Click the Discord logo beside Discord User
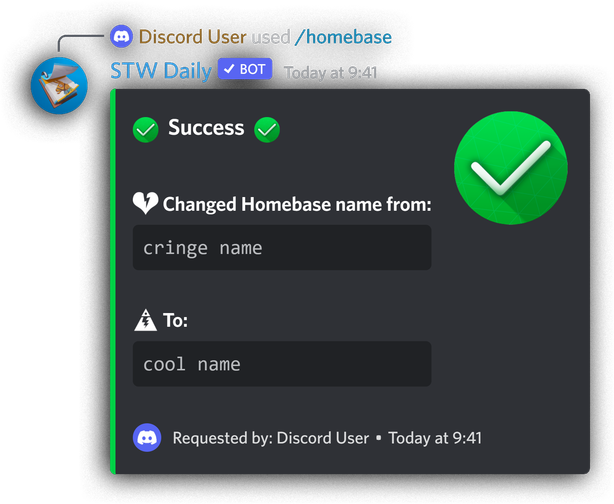The width and height of the screenshot is (614, 504). click(x=121, y=36)
